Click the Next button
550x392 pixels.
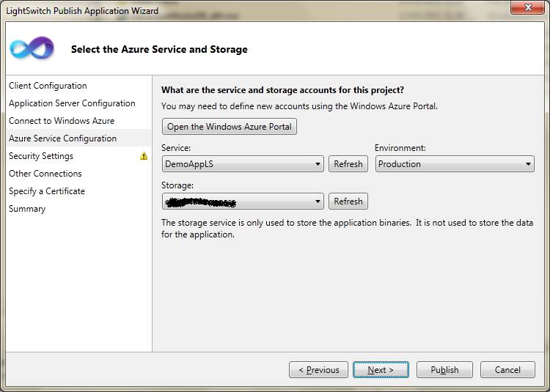[381, 370]
